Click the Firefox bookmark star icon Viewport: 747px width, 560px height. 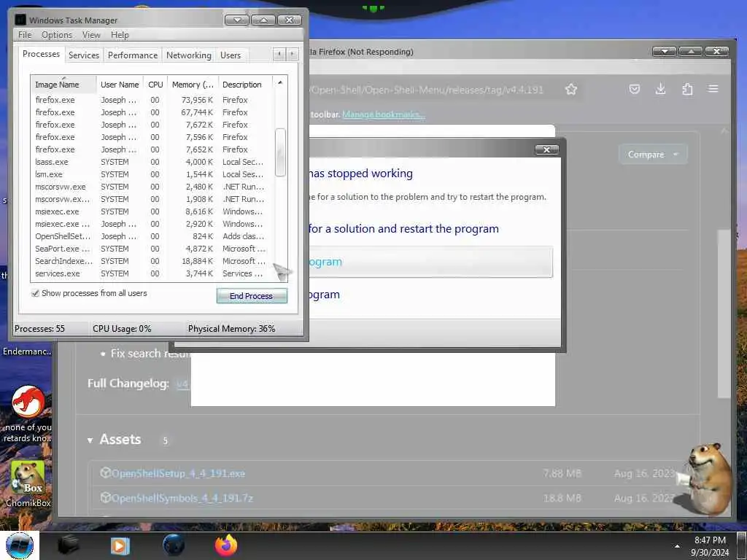click(570, 89)
